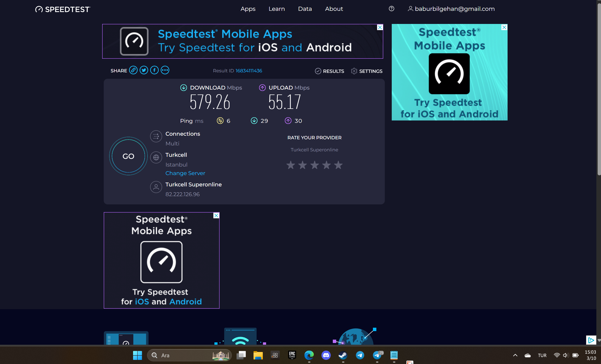Click the download ping icon
Screen dimensions: 601x364
point(254,121)
